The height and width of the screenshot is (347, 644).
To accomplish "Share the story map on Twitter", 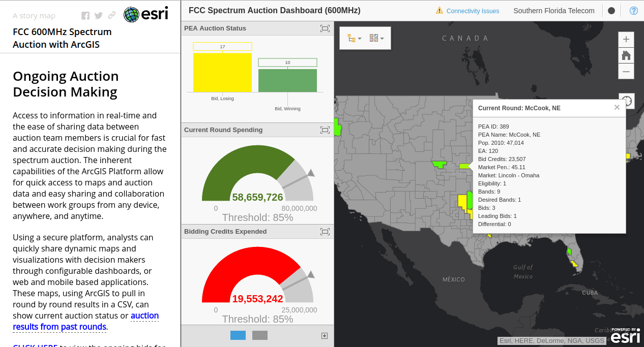I will coord(99,16).
